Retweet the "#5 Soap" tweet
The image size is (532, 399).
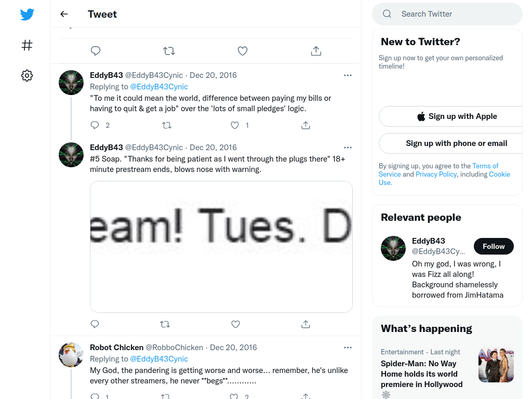165,324
